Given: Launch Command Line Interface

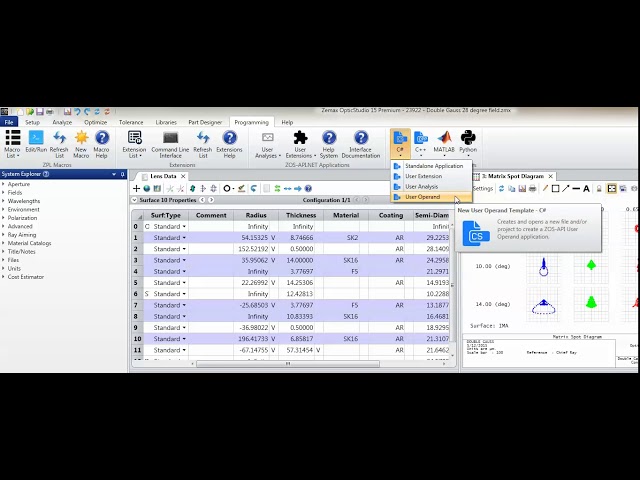Looking at the screenshot, I should tap(170, 144).
